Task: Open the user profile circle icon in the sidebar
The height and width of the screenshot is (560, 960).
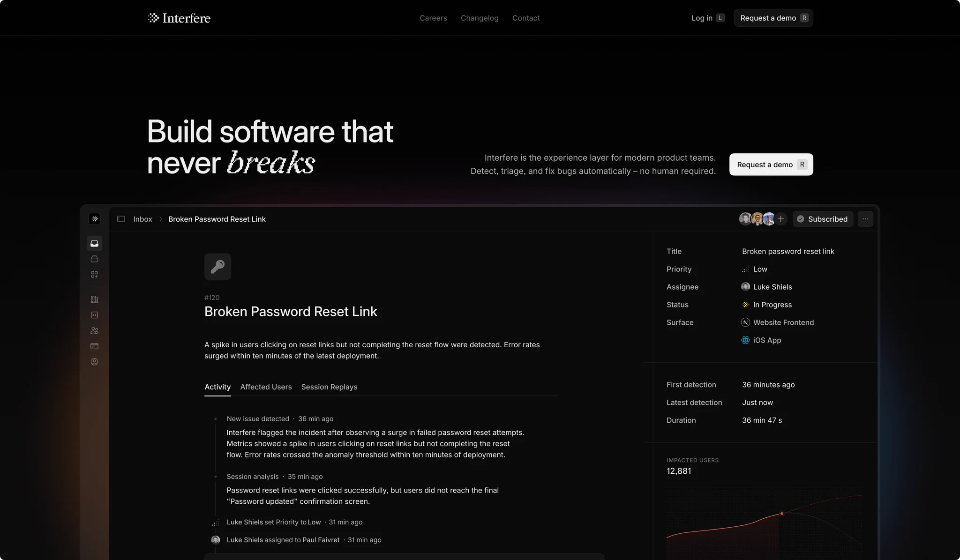Action: pos(94,362)
